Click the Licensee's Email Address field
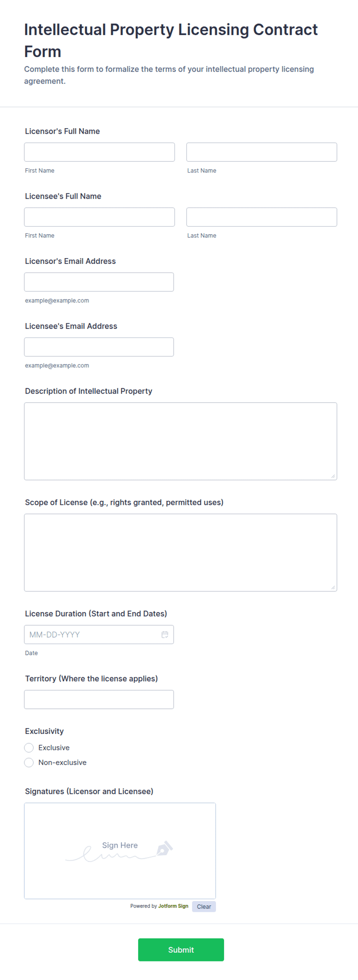Image resolution: width=358 pixels, height=980 pixels. pos(99,347)
